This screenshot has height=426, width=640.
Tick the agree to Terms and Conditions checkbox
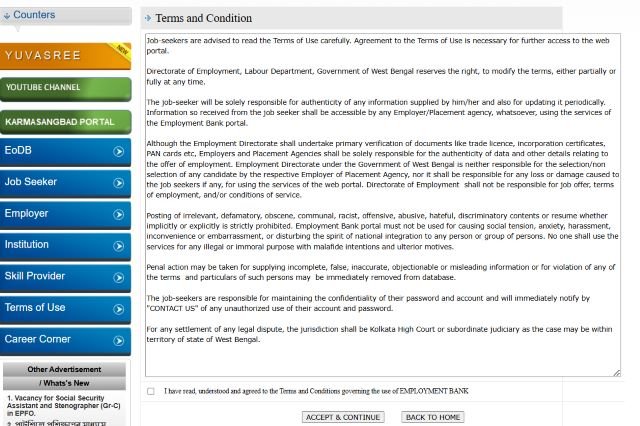pos(151,391)
